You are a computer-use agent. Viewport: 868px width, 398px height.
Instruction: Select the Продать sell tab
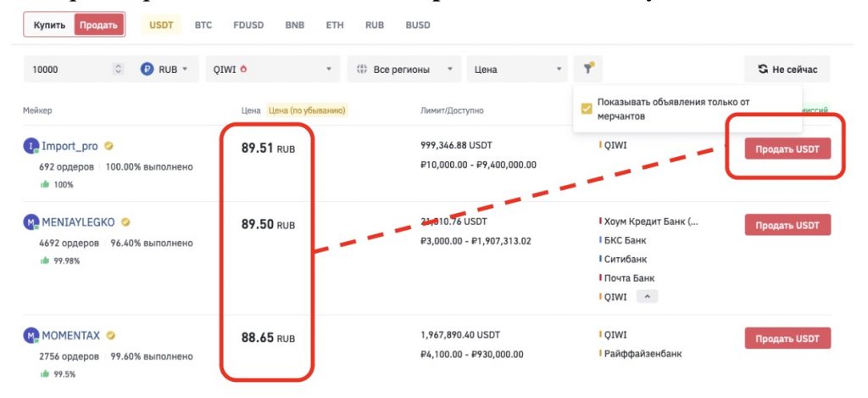(98, 25)
